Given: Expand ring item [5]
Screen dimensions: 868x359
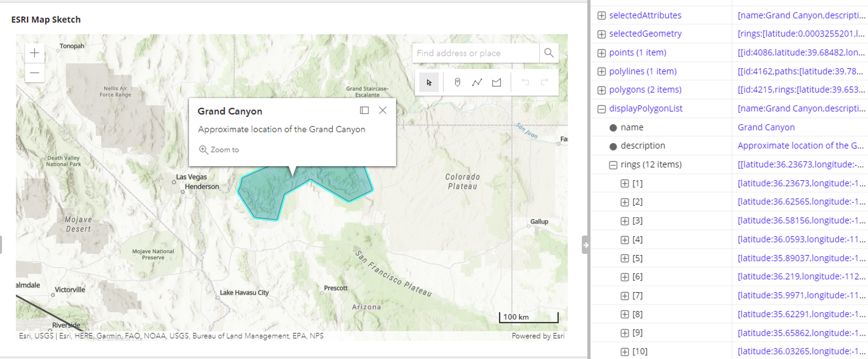Looking at the screenshot, I should tap(625, 258).
